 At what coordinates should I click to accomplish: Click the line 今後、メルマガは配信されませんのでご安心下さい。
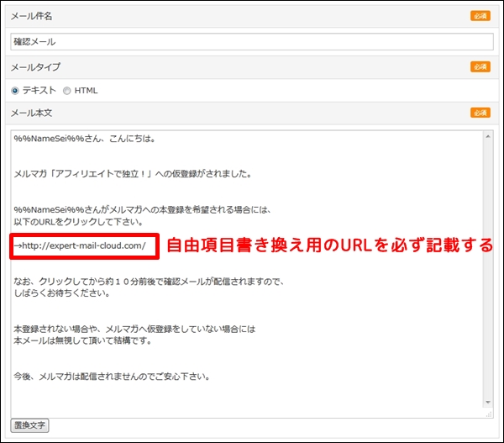pos(112,376)
